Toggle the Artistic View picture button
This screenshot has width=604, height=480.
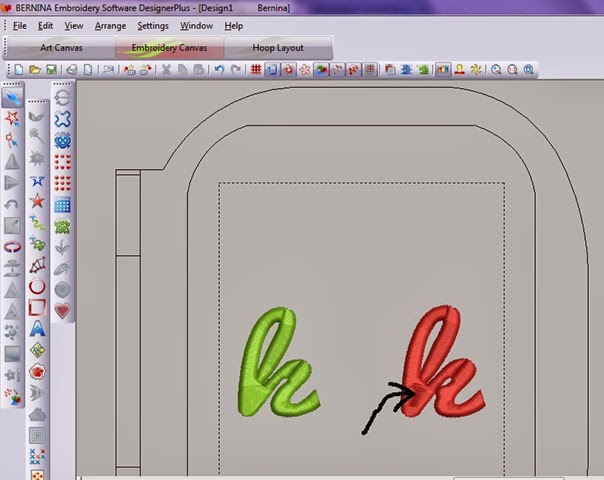pos(321,70)
